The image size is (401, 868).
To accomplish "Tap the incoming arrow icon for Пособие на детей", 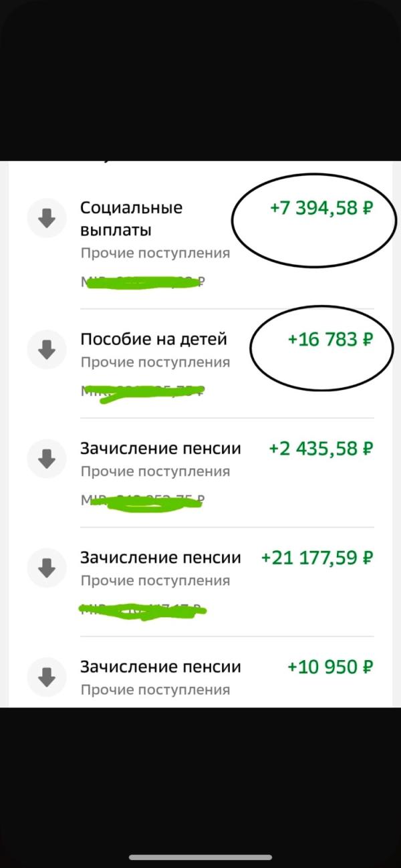I will 46,349.
